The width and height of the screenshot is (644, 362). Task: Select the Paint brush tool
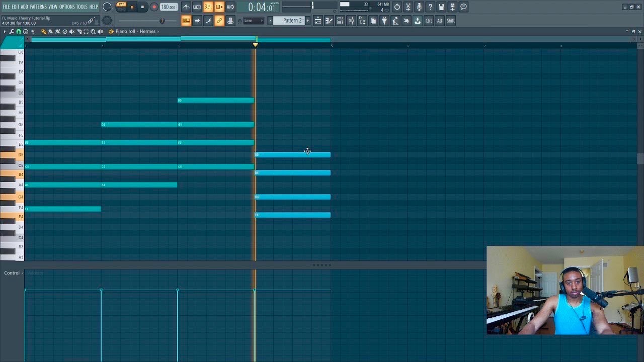click(51, 32)
